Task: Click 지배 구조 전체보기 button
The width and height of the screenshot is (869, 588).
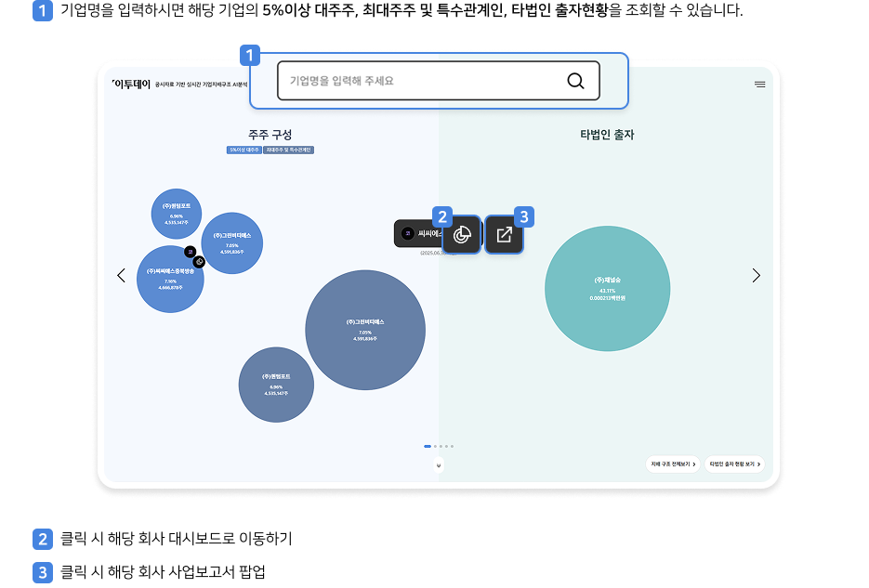Action: coord(673,464)
